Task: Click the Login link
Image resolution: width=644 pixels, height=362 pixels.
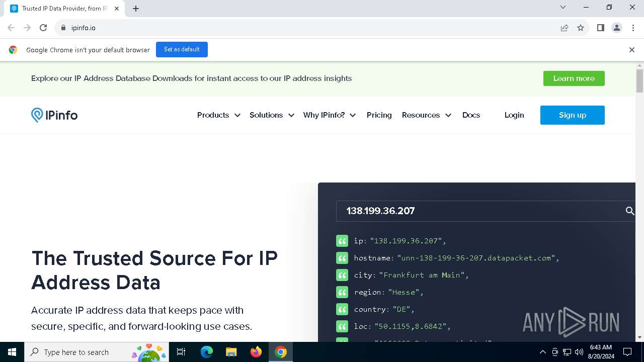Action: 514,115
